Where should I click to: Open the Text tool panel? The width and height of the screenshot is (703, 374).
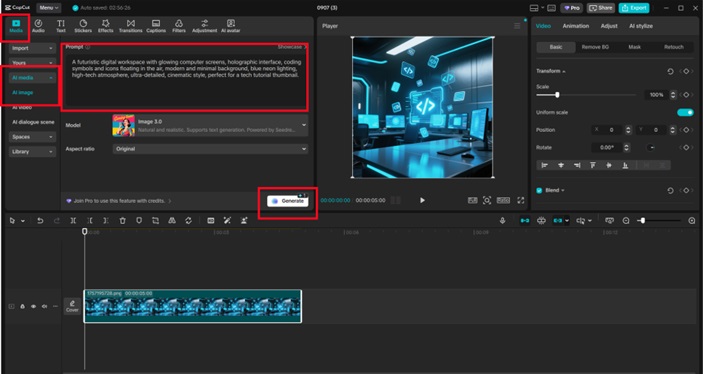[x=61, y=26]
